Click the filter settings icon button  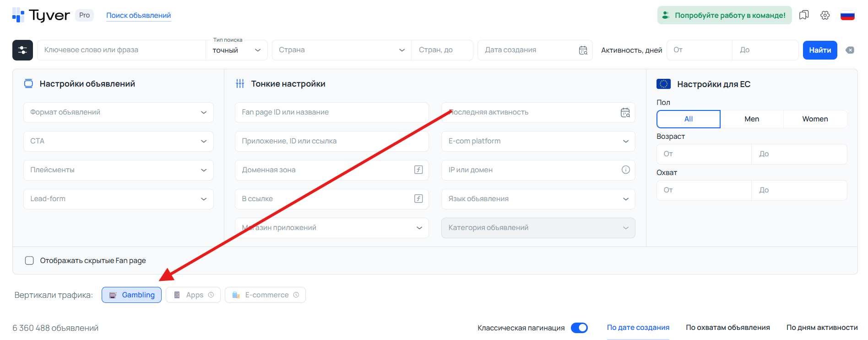(x=22, y=50)
